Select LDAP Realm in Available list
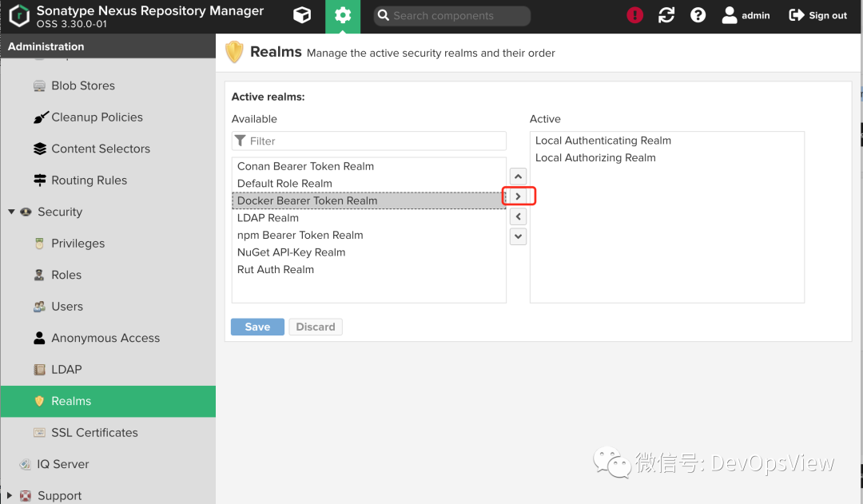The height and width of the screenshot is (504, 863). pyautogui.click(x=368, y=218)
